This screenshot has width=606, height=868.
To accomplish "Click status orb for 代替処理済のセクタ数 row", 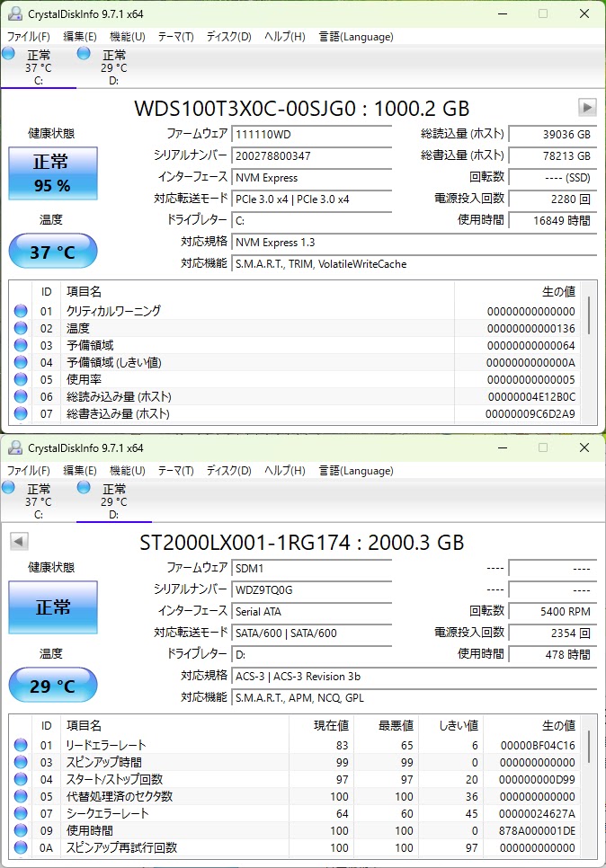I will 21,796.
